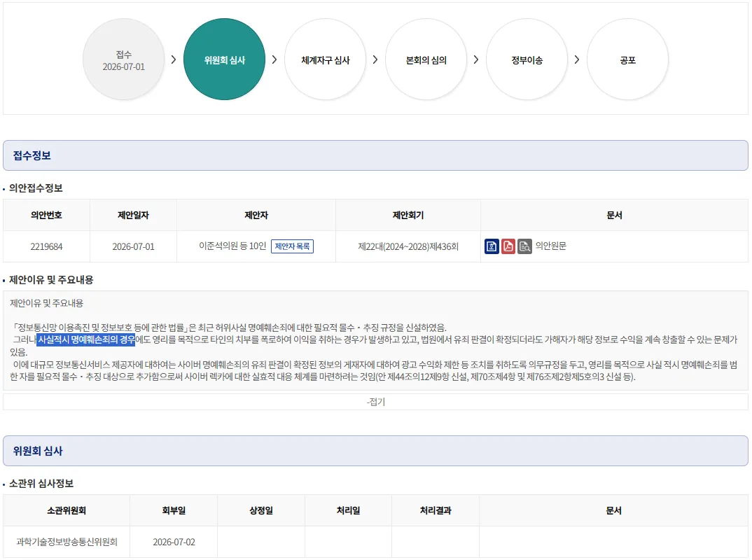Select the 접수 2026-07-01 step circle
Image resolution: width=752 pixels, height=560 pixels.
[x=124, y=59]
